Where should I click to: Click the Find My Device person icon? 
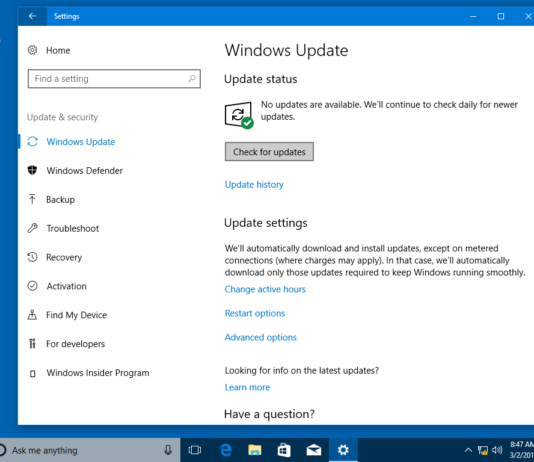(32, 315)
